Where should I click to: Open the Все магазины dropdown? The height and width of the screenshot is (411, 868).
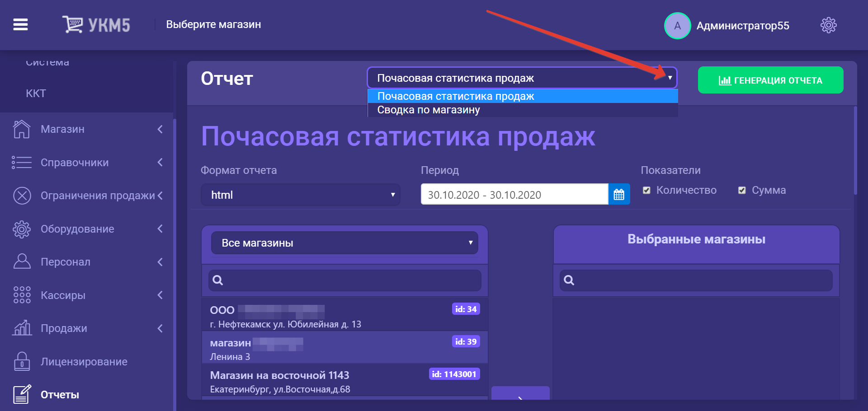344,243
